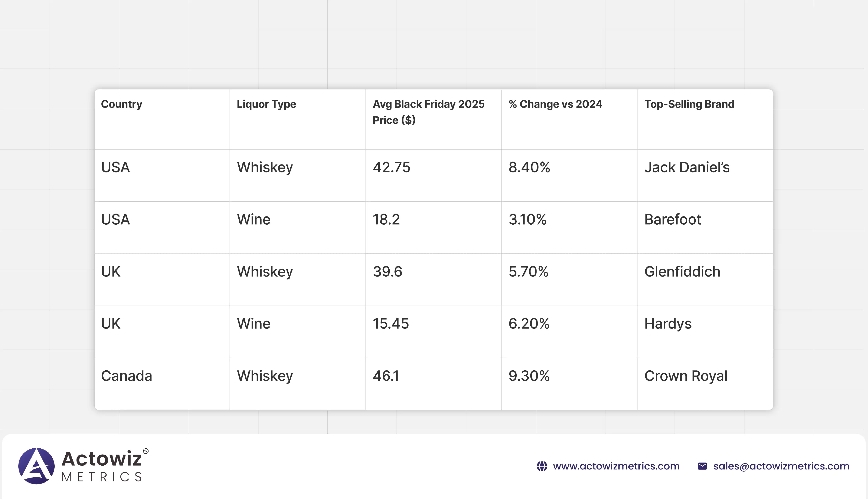Click the Actowiz Metrics logo icon
This screenshot has width=868, height=499.
(x=36, y=466)
